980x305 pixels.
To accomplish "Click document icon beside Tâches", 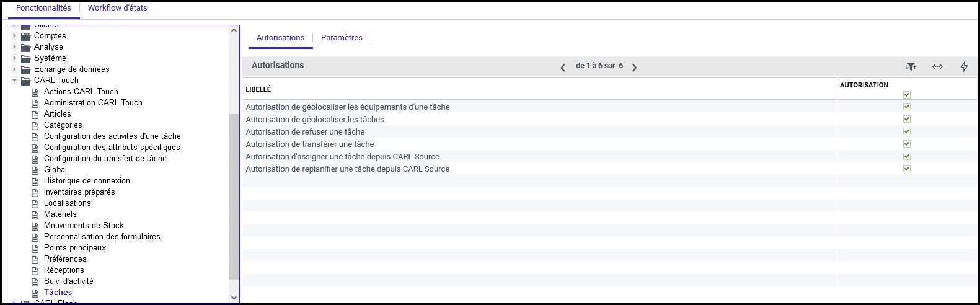I will point(35,293).
